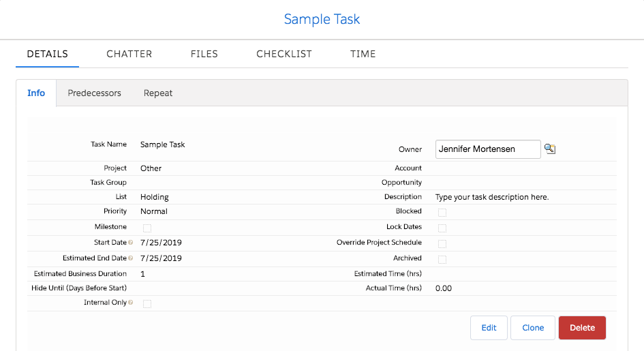The width and height of the screenshot is (644, 351).
Task: Open the TIME tab
Action: 363,54
